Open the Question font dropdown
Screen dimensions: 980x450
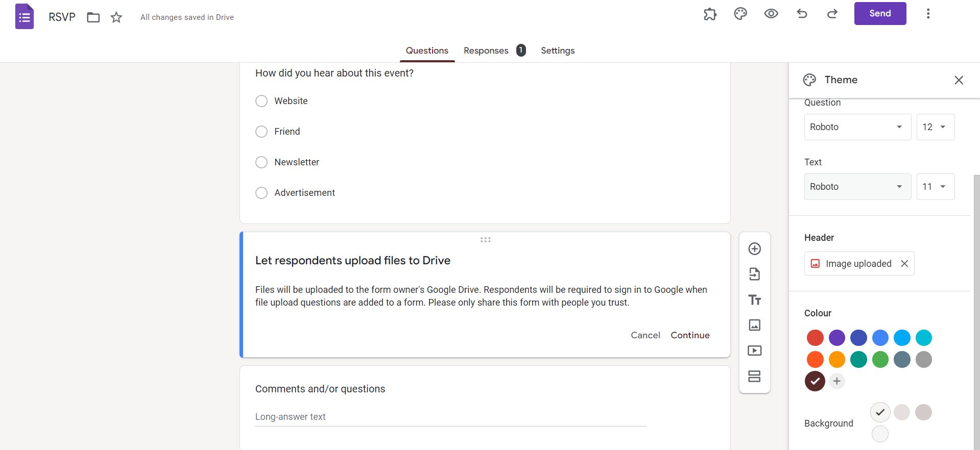tap(857, 127)
